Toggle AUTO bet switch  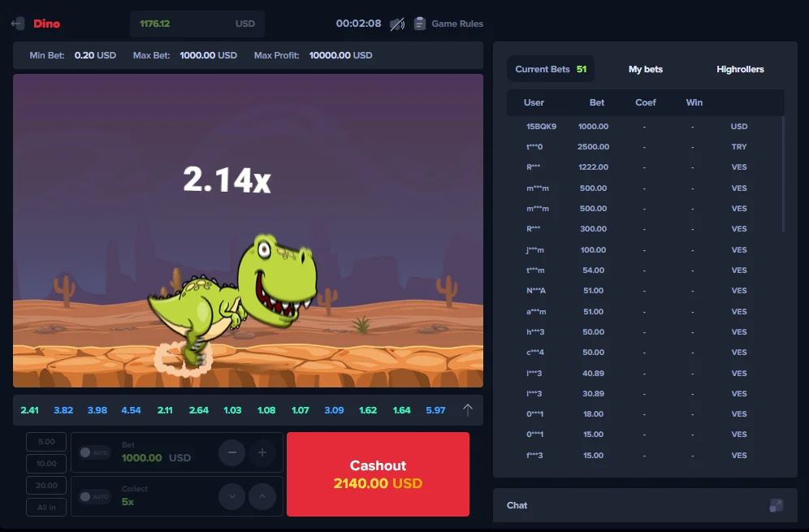[x=94, y=452]
